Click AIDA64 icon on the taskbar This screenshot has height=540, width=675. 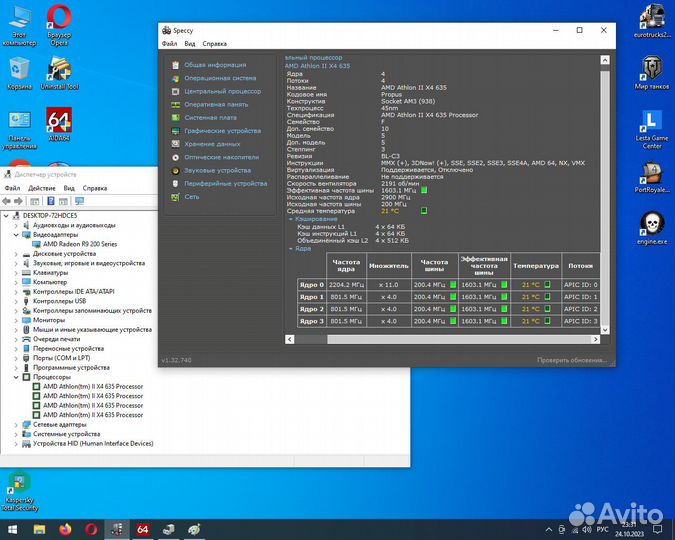pos(143,529)
